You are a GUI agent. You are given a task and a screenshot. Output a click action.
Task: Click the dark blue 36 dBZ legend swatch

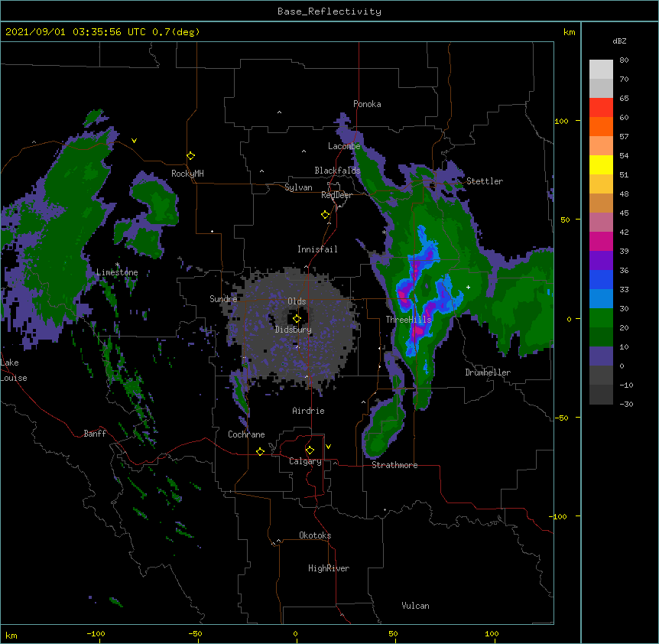tap(601, 279)
